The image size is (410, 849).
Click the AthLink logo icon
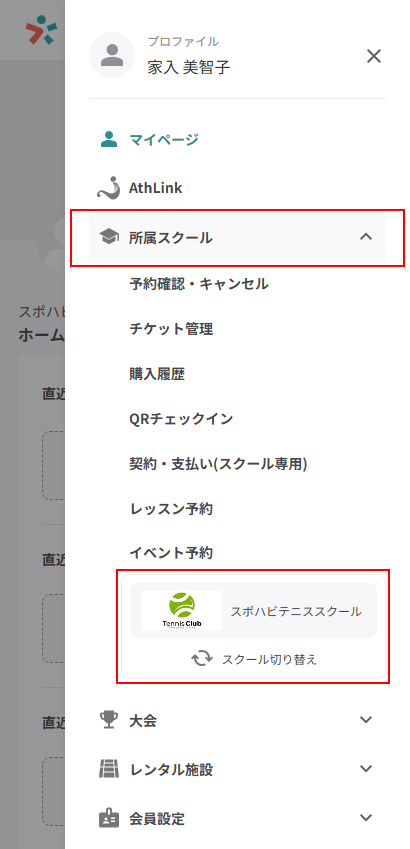pyautogui.click(x=108, y=188)
